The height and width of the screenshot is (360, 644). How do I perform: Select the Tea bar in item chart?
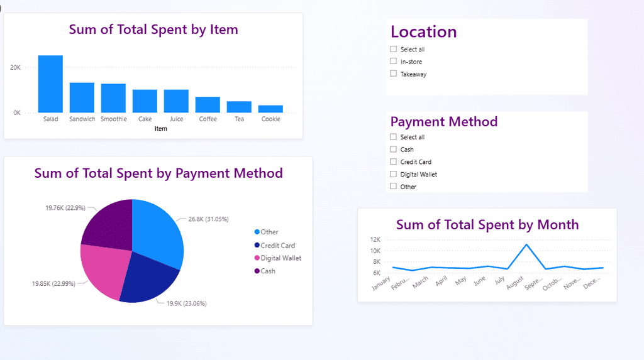click(x=239, y=107)
